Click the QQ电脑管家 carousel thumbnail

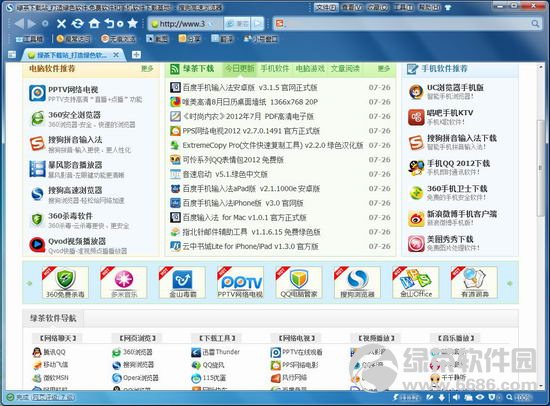point(299,282)
